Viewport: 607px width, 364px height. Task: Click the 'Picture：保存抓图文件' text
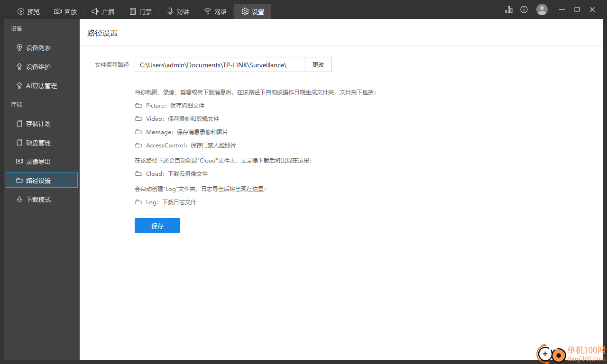pyautogui.click(x=175, y=106)
